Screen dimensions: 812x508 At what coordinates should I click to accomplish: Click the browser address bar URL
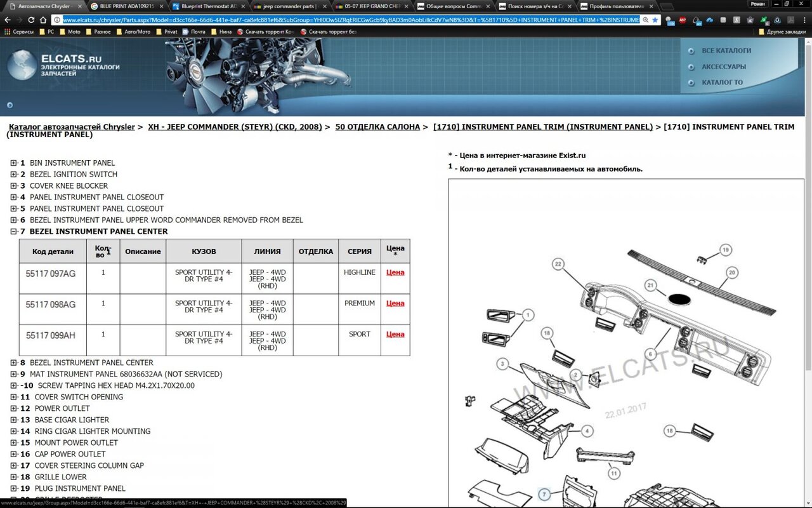pos(349,20)
